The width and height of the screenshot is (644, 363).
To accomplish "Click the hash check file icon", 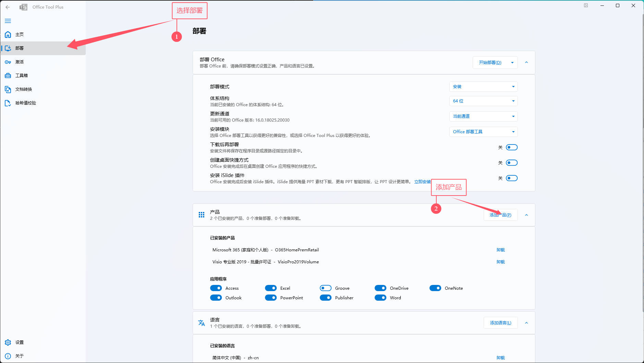I will 8,103.
